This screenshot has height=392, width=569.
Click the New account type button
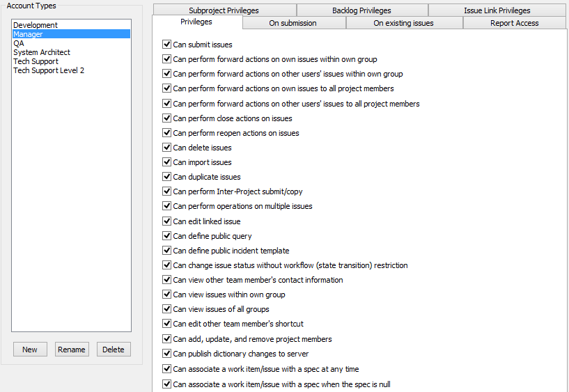(30, 350)
